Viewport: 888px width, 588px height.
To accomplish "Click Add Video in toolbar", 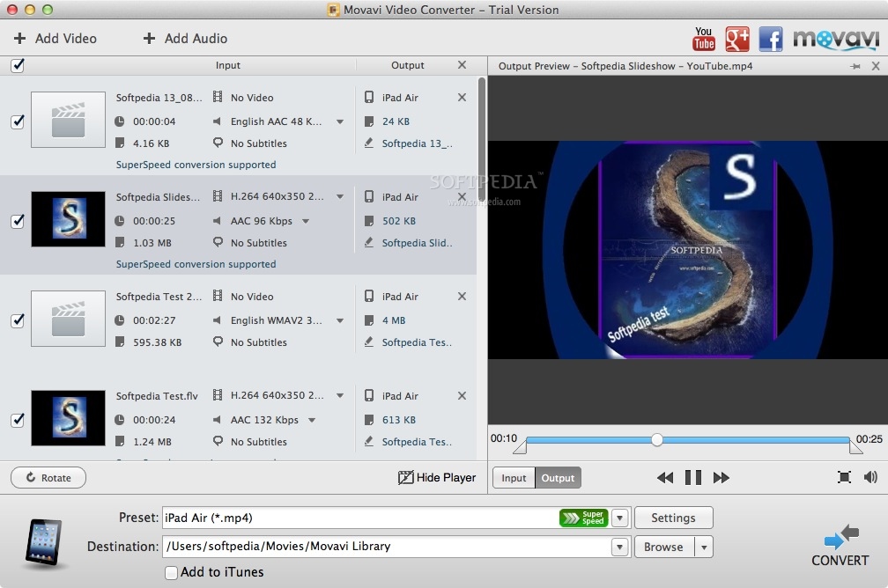I will click(55, 39).
